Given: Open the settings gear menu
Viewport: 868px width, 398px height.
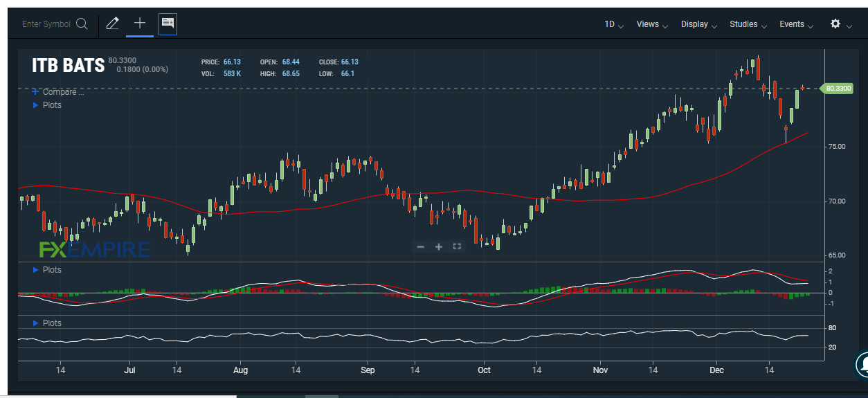Looking at the screenshot, I should tap(835, 24).
